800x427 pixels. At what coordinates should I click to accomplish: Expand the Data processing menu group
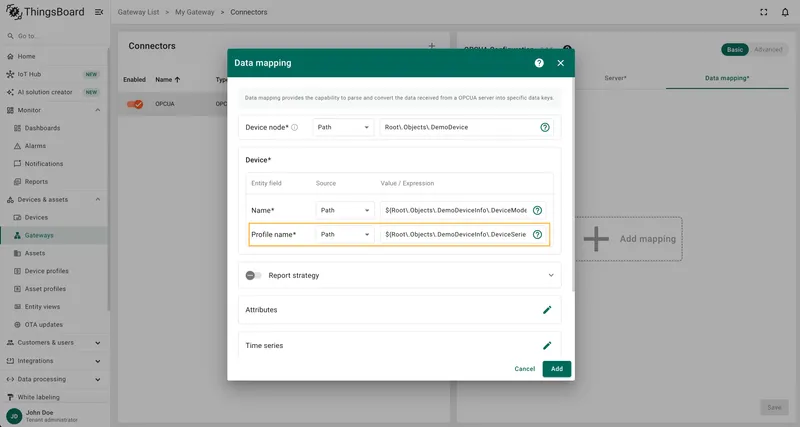pyautogui.click(x=97, y=379)
